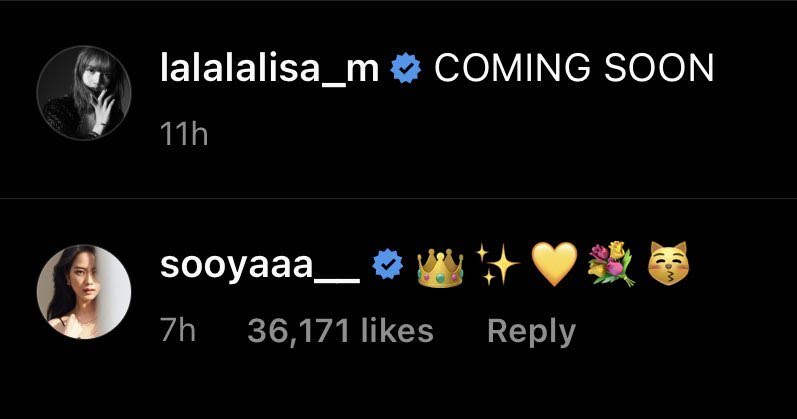
Task: Click the kissing cat emoji
Action: pyautogui.click(x=668, y=264)
